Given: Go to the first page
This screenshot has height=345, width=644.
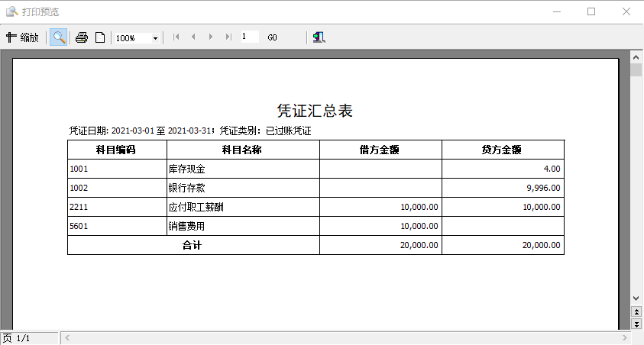Looking at the screenshot, I should pos(177,37).
